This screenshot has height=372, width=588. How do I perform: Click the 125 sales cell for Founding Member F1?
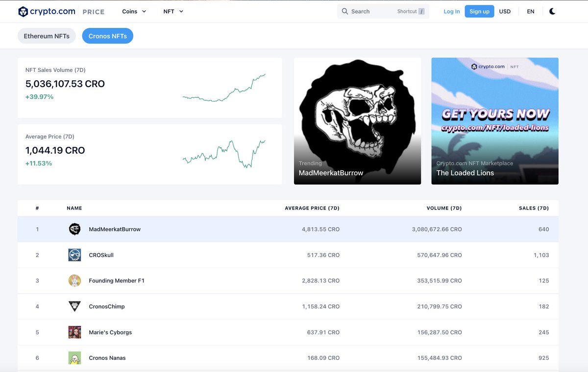544,280
